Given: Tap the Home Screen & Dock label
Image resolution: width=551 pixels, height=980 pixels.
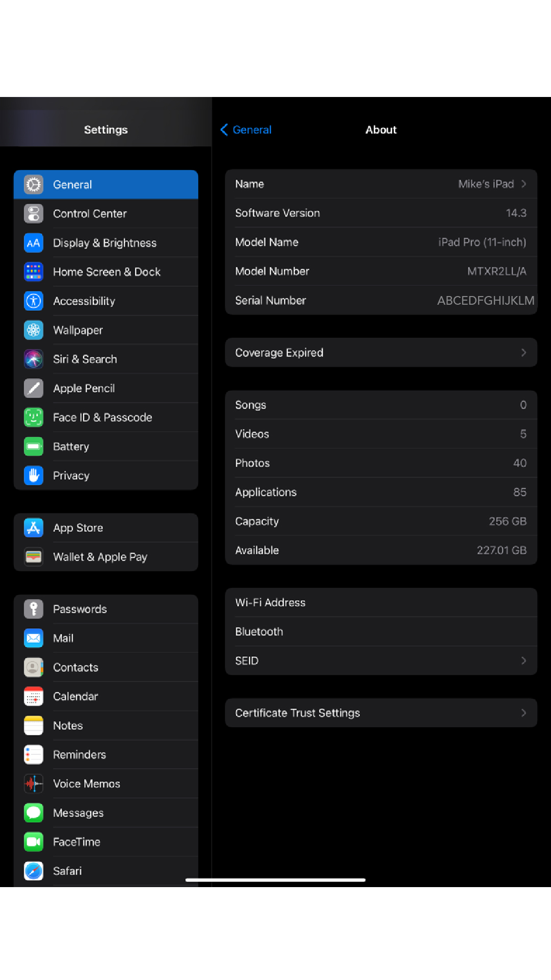Looking at the screenshot, I should tap(107, 272).
